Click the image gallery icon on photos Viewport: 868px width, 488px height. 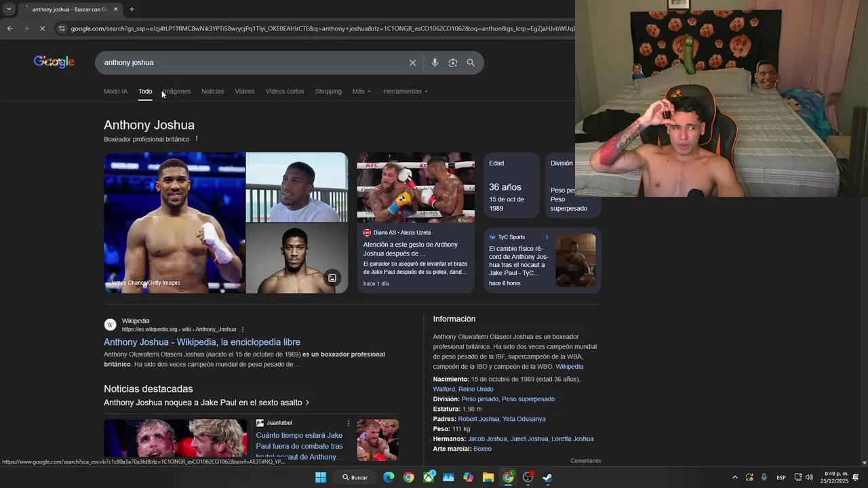[332, 278]
